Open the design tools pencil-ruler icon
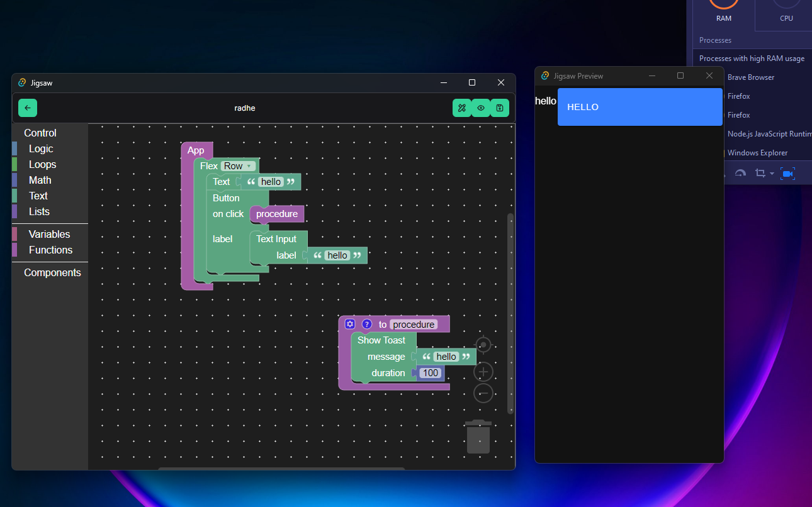 (x=461, y=108)
